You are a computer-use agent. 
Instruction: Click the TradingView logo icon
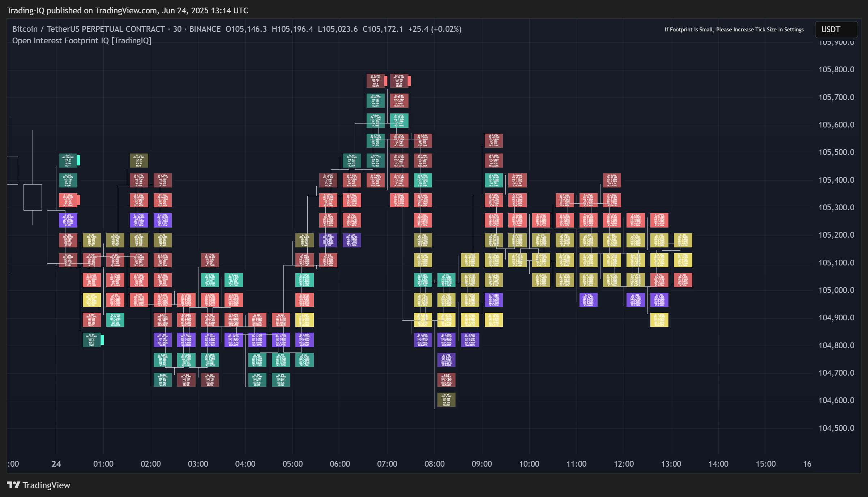click(x=13, y=485)
